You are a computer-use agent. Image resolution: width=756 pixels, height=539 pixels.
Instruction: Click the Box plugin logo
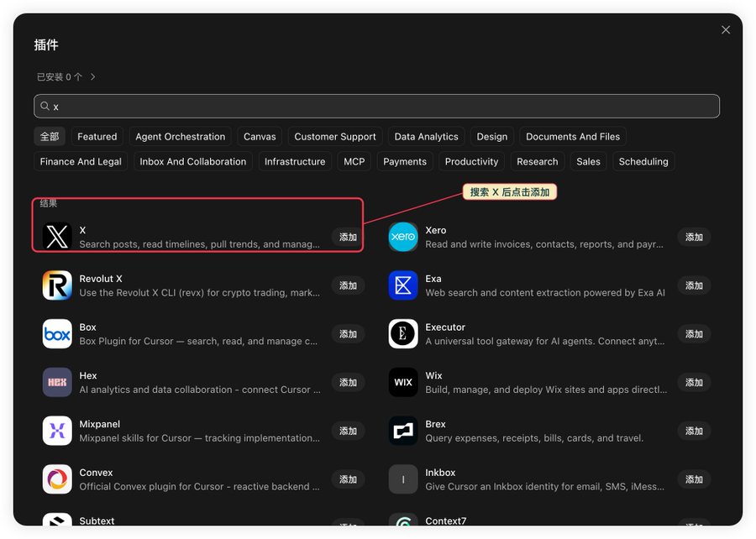(x=57, y=334)
